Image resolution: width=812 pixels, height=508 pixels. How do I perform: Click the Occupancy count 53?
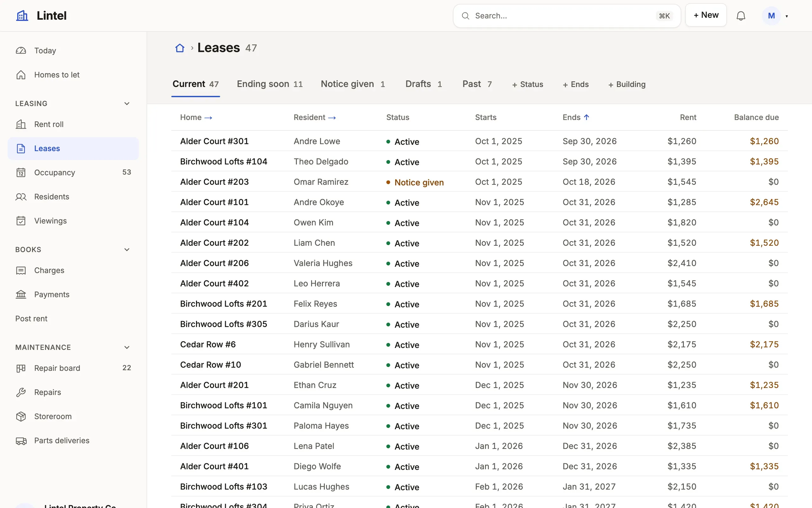click(x=127, y=172)
